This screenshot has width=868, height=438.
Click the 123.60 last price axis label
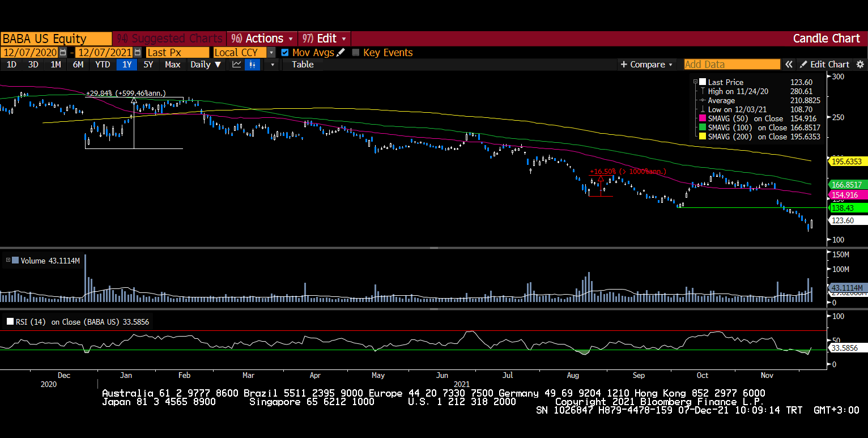tap(848, 220)
